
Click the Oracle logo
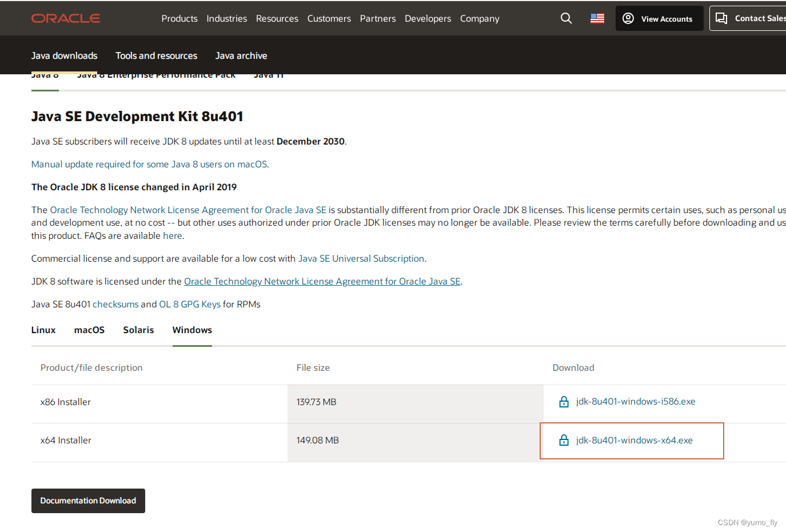tap(66, 18)
